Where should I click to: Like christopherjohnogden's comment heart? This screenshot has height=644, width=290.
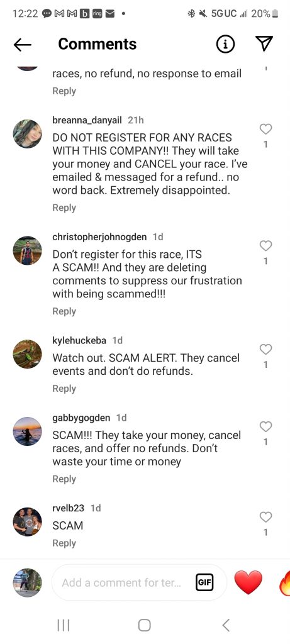point(265,246)
